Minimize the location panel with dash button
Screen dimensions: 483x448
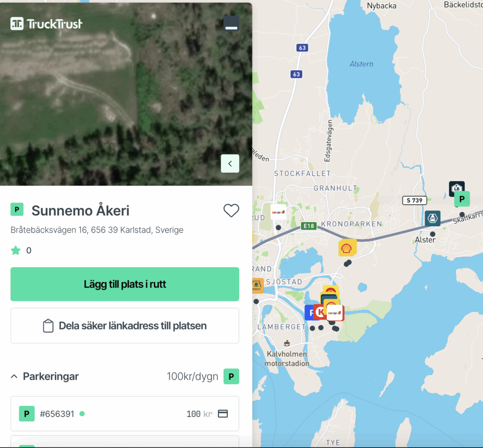tap(231, 24)
